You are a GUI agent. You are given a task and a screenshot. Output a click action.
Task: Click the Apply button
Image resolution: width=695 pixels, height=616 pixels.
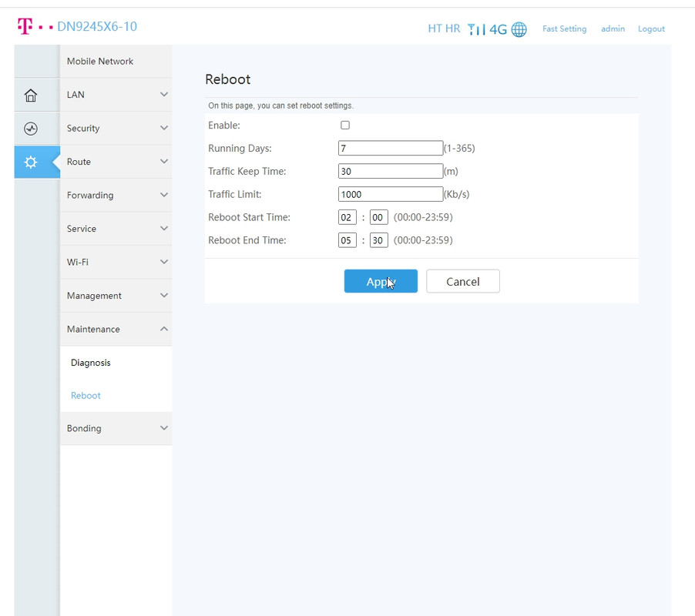(381, 281)
